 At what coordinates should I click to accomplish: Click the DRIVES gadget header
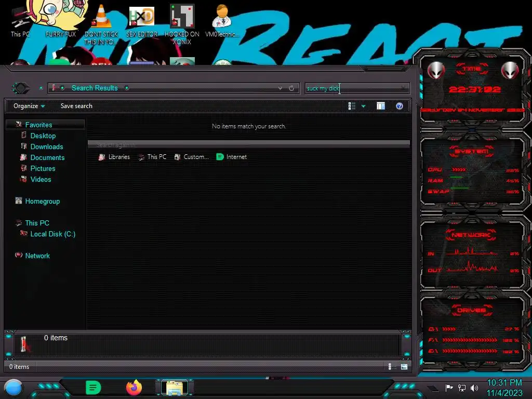click(471, 310)
